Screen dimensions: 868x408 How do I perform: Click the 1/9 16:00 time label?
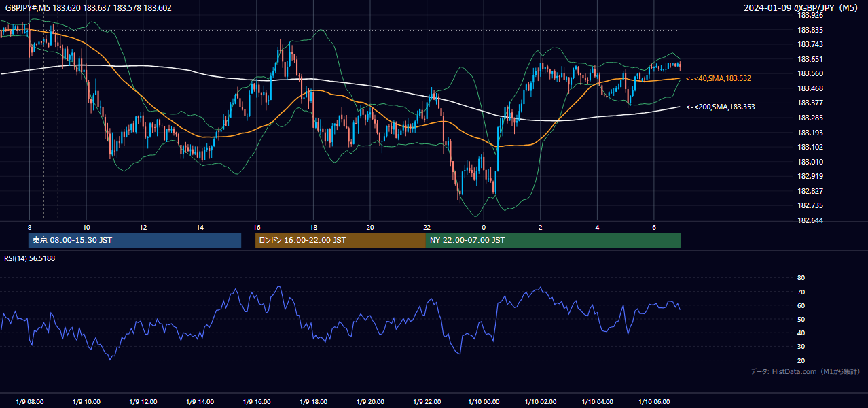pyautogui.click(x=257, y=402)
